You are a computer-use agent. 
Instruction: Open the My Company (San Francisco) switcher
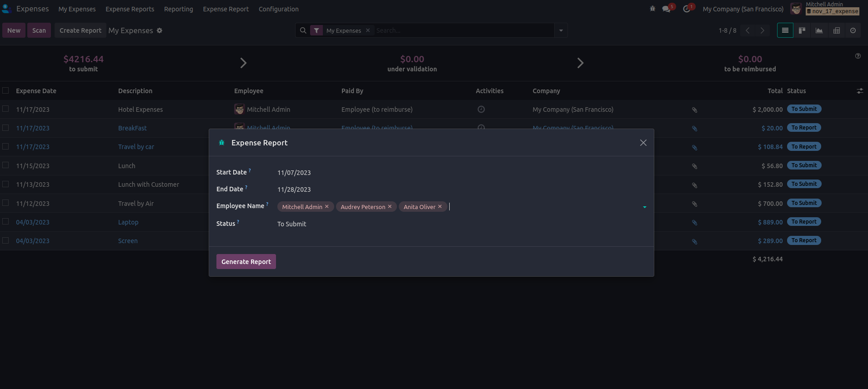click(743, 9)
